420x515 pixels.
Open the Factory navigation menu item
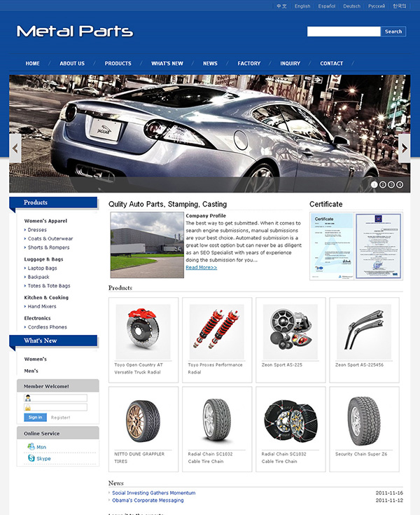(x=248, y=64)
